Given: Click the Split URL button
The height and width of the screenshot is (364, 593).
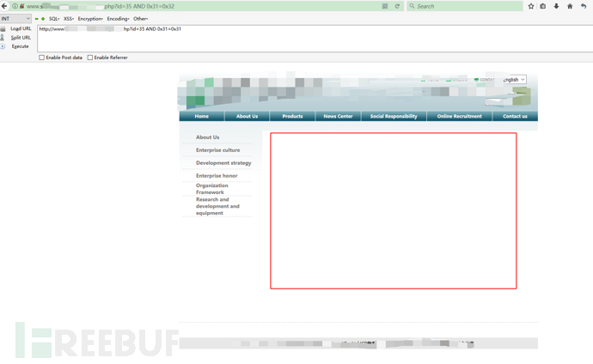Looking at the screenshot, I should (21, 38).
